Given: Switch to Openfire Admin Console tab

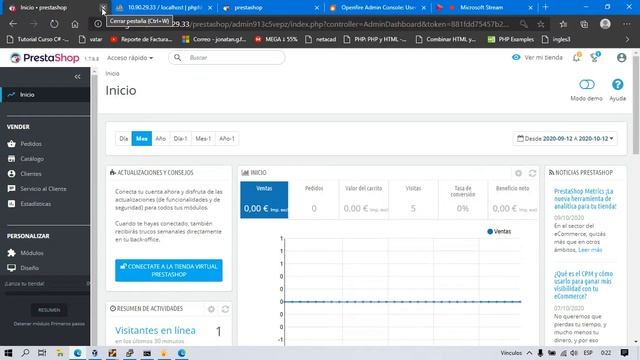Looking at the screenshot, I should pos(378,7).
